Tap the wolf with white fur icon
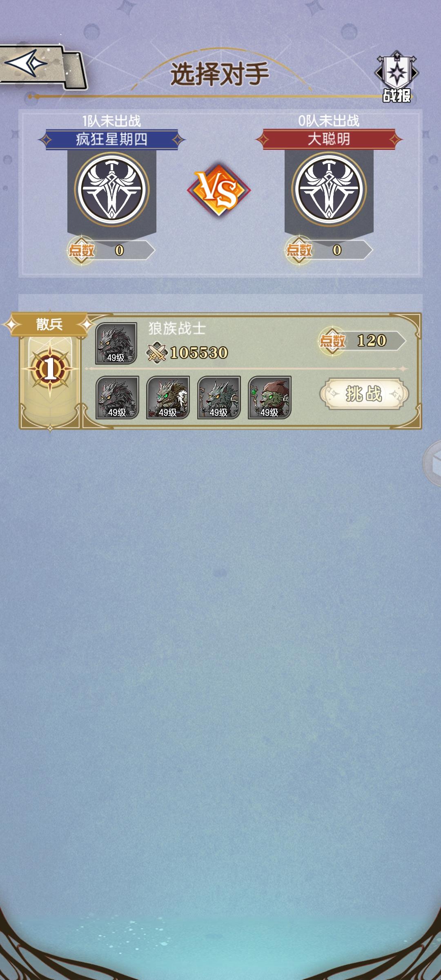Image resolution: width=441 pixels, height=980 pixels. point(168,398)
